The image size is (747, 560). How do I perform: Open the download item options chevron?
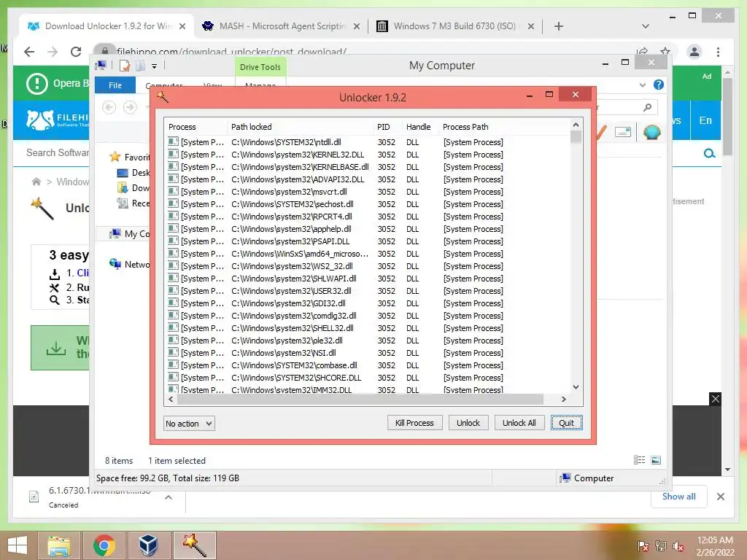click(x=169, y=497)
